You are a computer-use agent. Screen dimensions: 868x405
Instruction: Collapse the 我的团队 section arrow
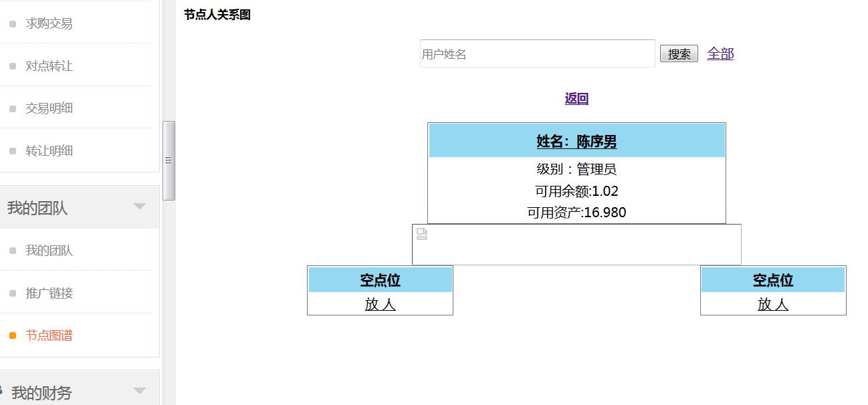(140, 207)
